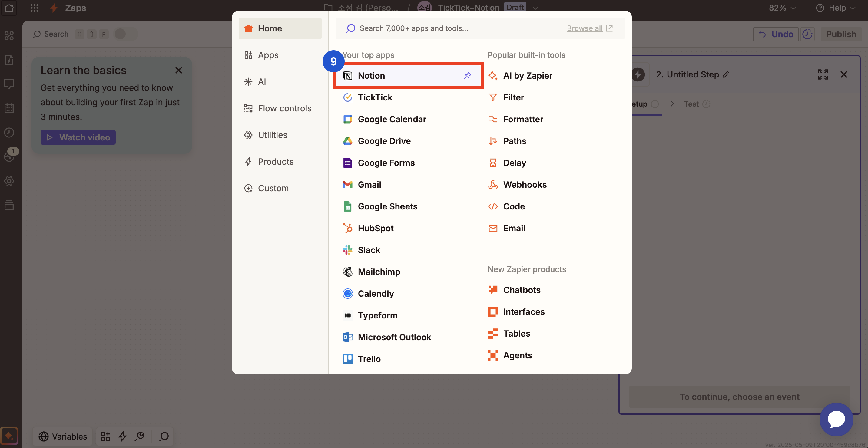Open Zap history clock icon
Viewport: 868px width, 448px height.
[9, 132]
